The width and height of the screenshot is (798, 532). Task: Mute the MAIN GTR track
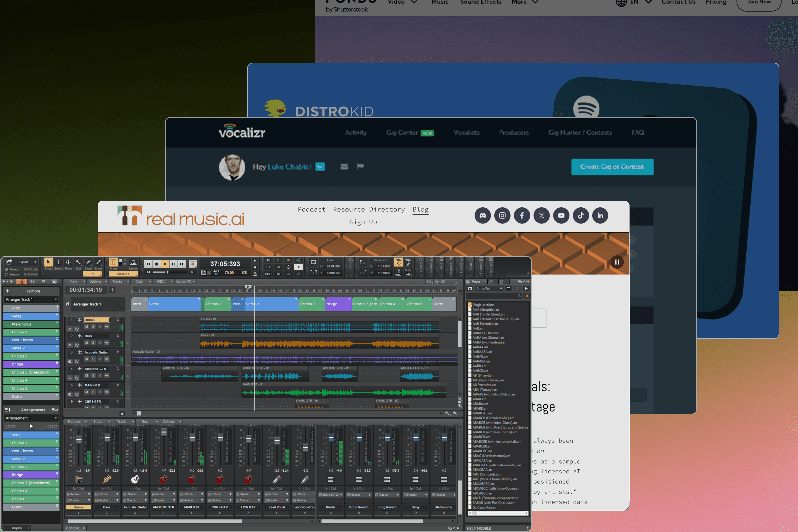point(87,392)
